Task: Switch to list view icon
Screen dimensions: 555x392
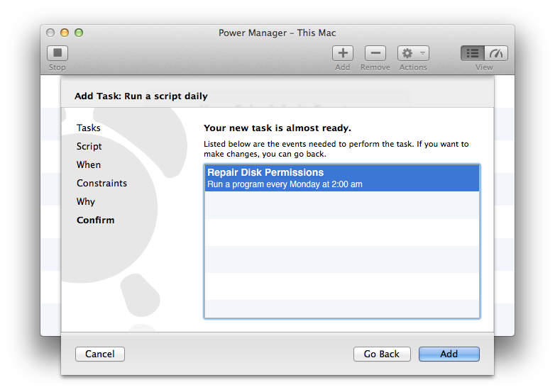Action: (x=473, y=53)
